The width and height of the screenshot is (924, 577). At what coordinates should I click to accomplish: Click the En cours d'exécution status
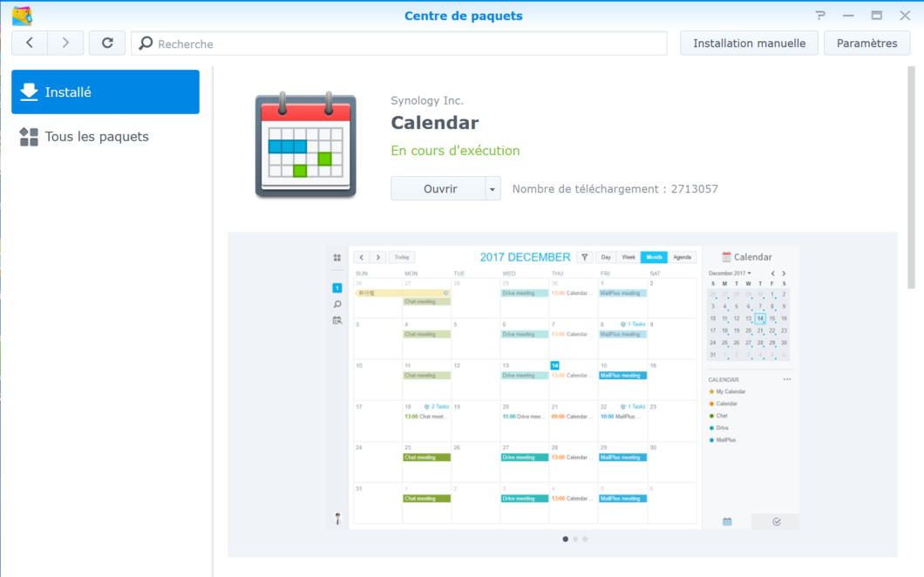pyautogui.click(x=456, y=151)
